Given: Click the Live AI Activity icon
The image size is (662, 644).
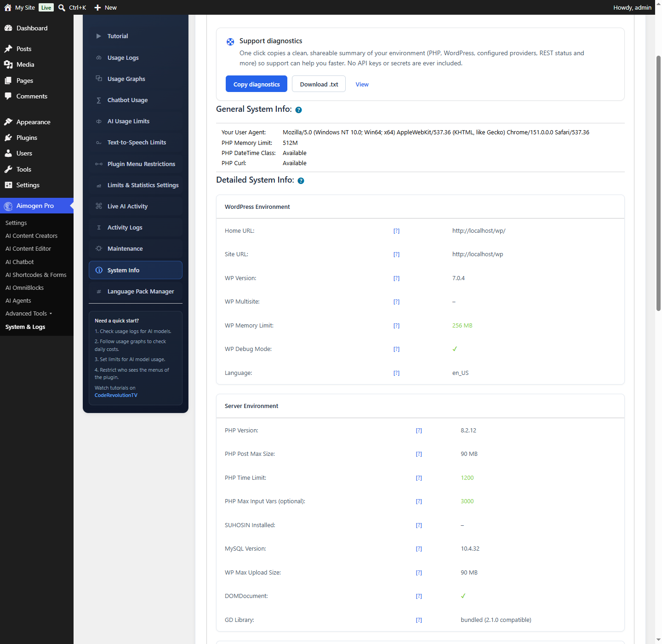Looking at the screenshot, I should (x=98, y=206).
